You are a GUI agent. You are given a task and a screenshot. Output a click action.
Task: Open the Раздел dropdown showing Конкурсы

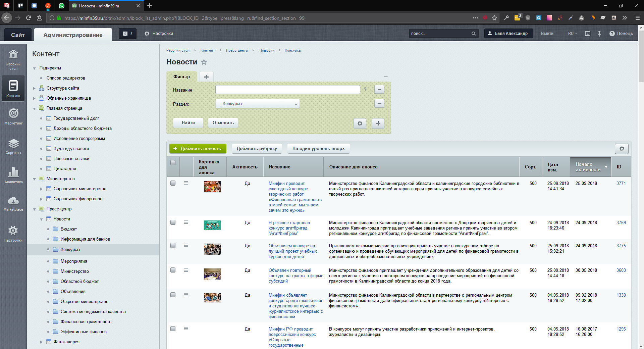point(257,104)
